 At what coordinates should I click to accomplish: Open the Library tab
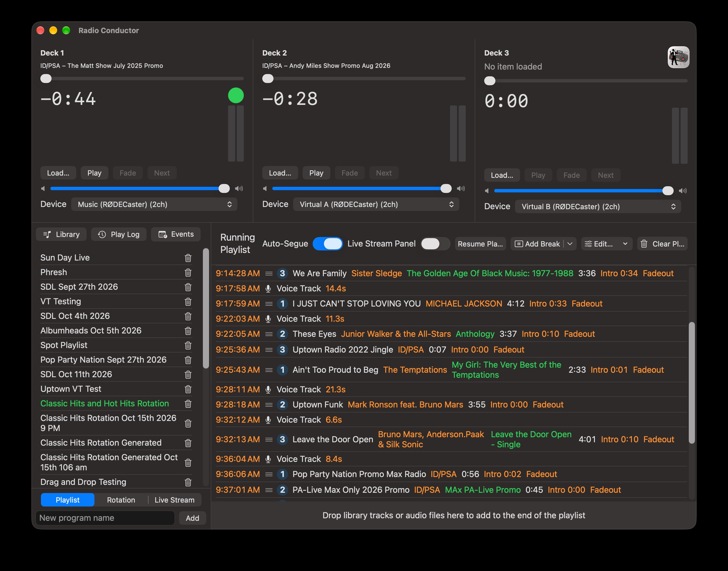point(61,234)
